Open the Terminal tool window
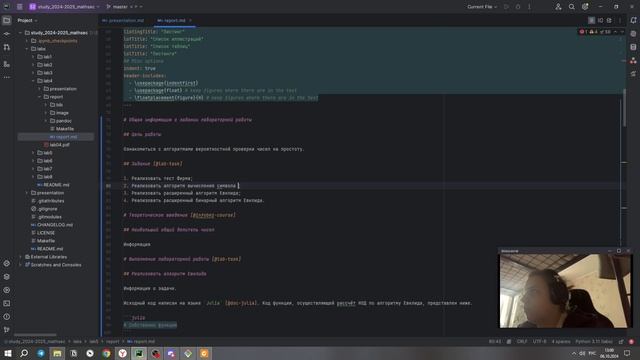This screenshot has width=640, height=360. point(7,303)
